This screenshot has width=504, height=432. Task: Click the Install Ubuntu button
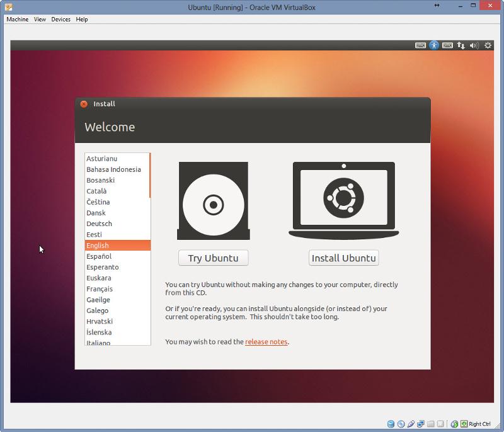(x=343, y=258)
